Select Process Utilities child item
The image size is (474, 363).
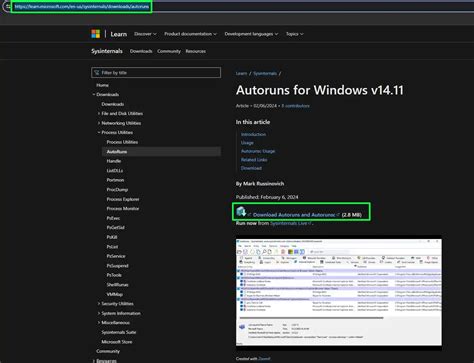[122, 142]
